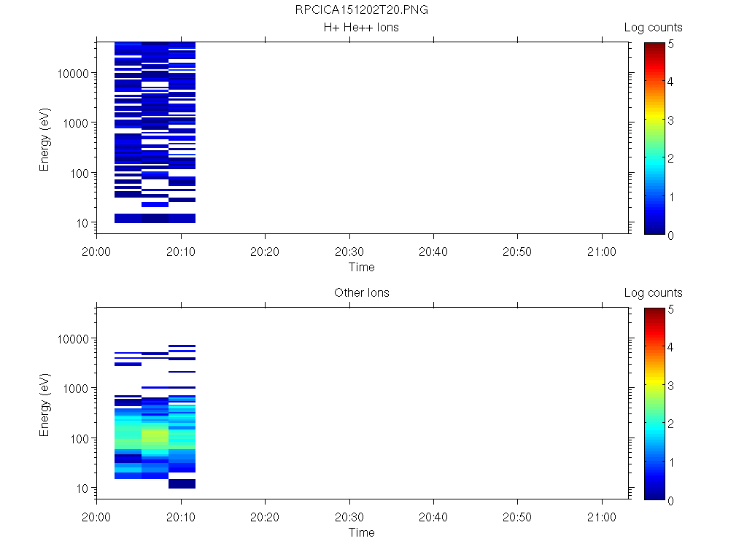Viewport: 747px width, 560px height.
Task: Click the 10 energy tick on Other Ions plot
Action: click(82, 489)
